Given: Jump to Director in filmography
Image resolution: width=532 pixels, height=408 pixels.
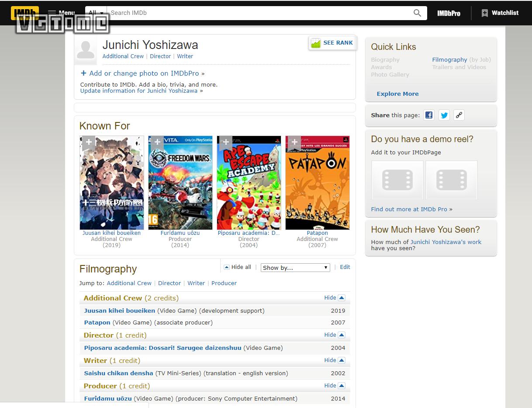Looking at the screenshot, I should (169, 283).
